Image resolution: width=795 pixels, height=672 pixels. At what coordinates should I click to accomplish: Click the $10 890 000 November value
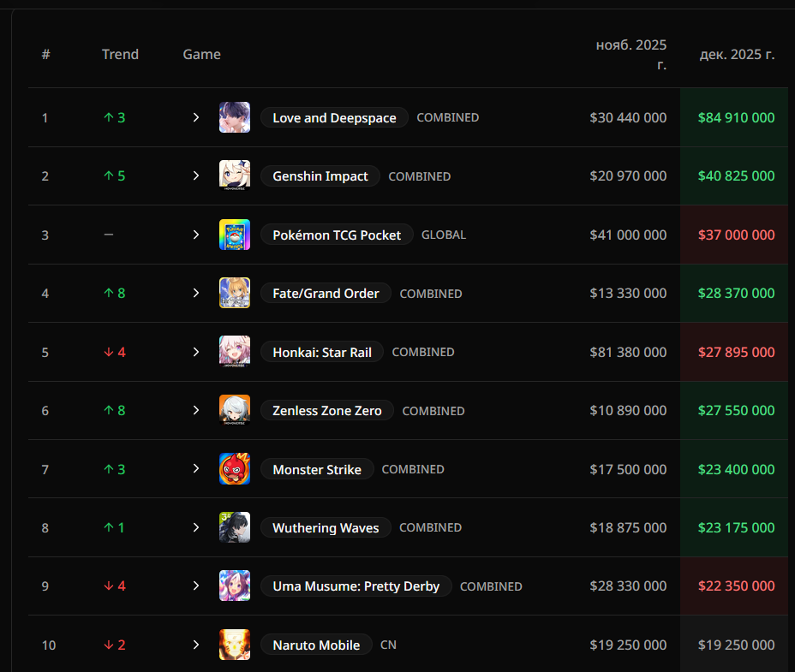click(628, 410)
